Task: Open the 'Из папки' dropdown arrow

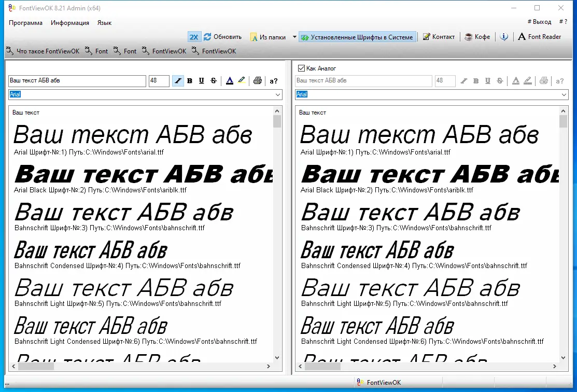Action: click(294, 37)
